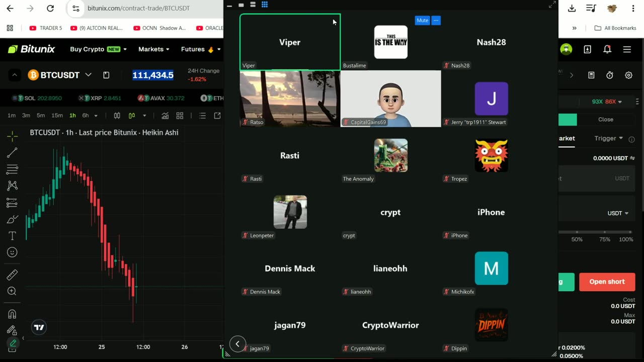The image size is (644, 362).
Task: Toggle magnet mode on chart
Action: pos(13,314)
